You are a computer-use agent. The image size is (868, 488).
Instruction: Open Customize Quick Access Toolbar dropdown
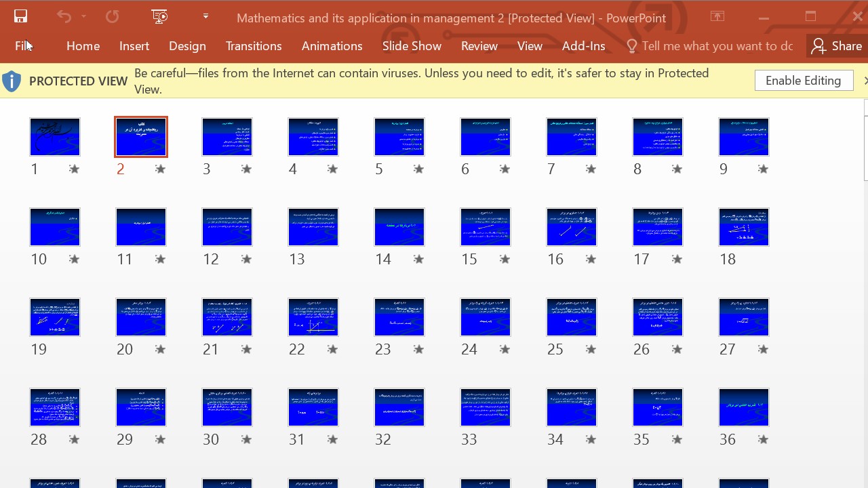[205, 17]
